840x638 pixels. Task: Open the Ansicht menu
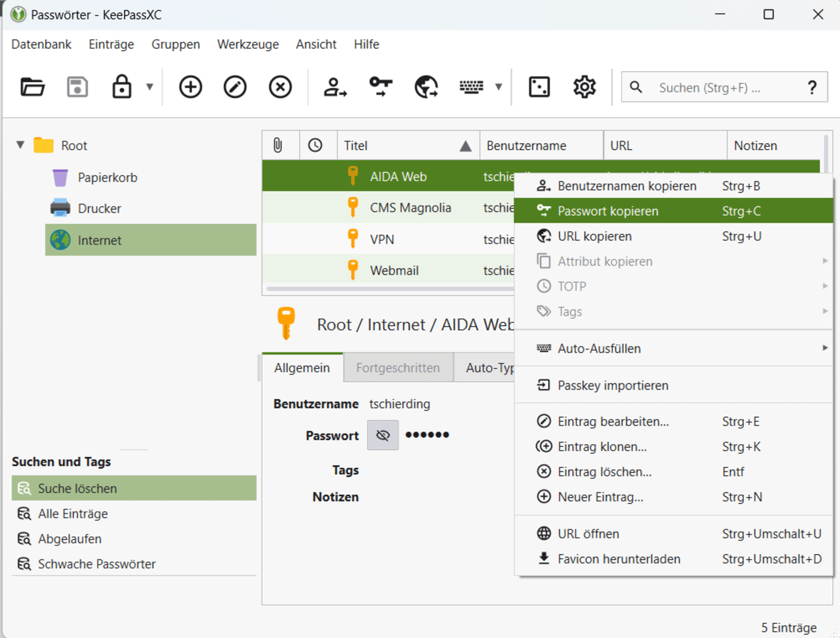(316, 45)
